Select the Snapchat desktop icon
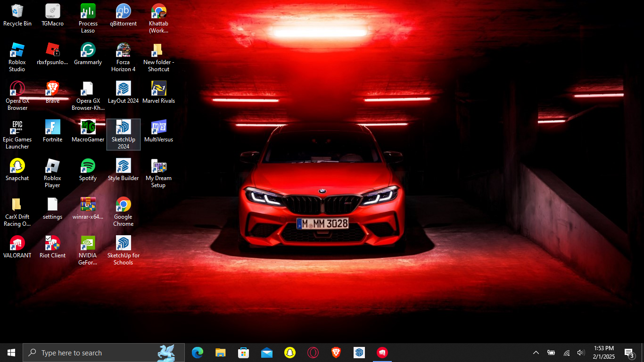This screenshot has width=644, height=362. pos(17,170)
